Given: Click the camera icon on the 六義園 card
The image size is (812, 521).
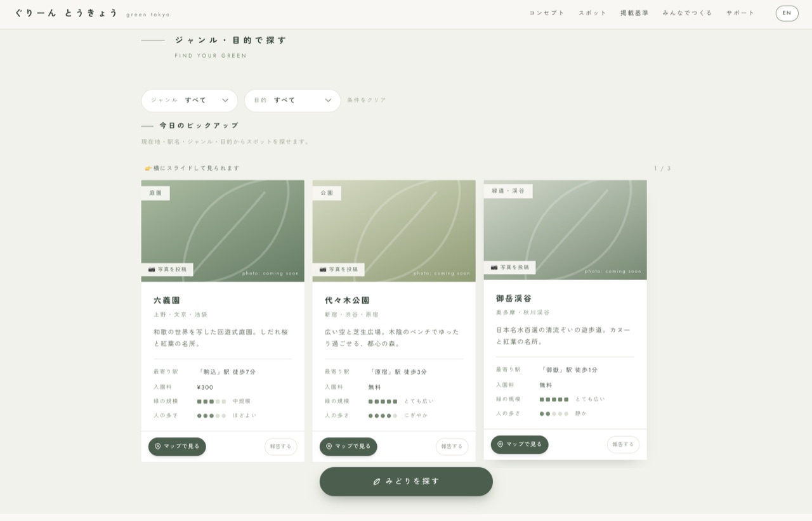Looking at the screenshot, I should 152,269.
